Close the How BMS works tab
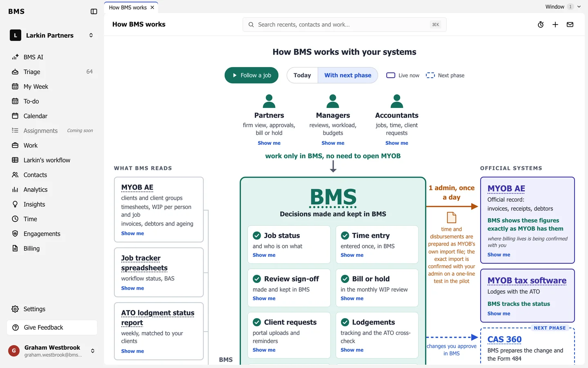 pos(152,7)
